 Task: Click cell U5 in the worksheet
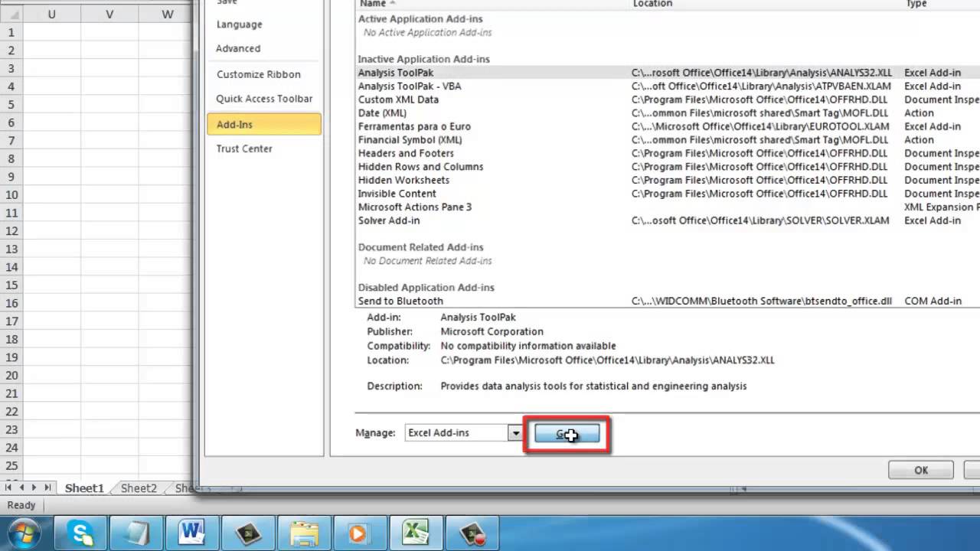coord(51,104)
